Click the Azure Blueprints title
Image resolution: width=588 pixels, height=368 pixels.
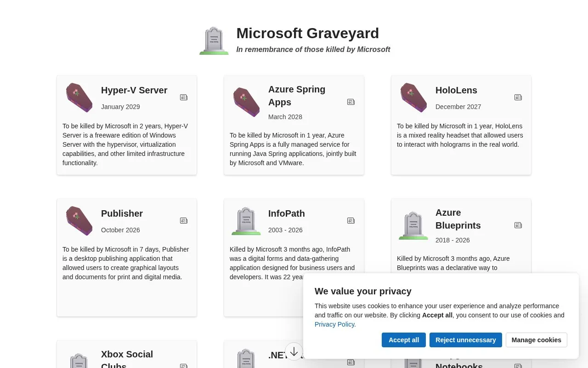458,219
